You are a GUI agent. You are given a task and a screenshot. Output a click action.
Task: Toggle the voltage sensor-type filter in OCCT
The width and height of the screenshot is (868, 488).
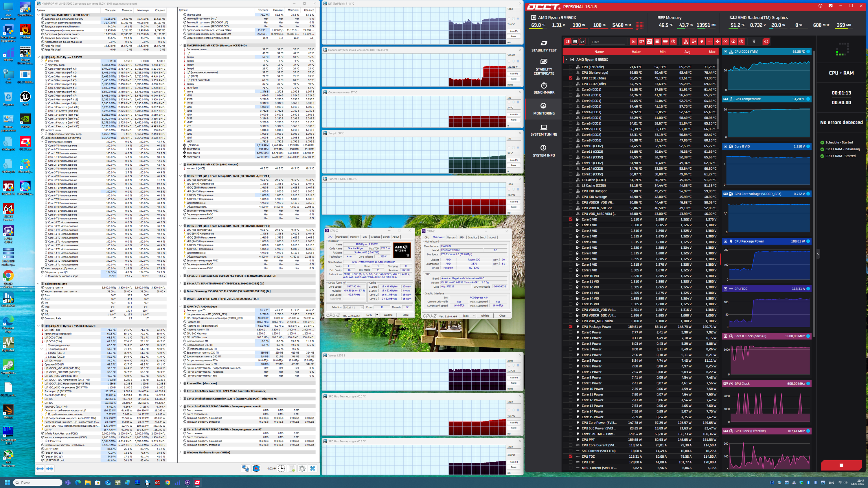click(694, 41)
